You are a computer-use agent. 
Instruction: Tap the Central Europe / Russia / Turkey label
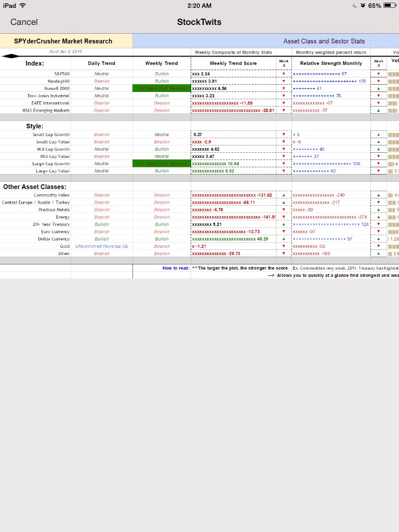[x=36, y=203]
